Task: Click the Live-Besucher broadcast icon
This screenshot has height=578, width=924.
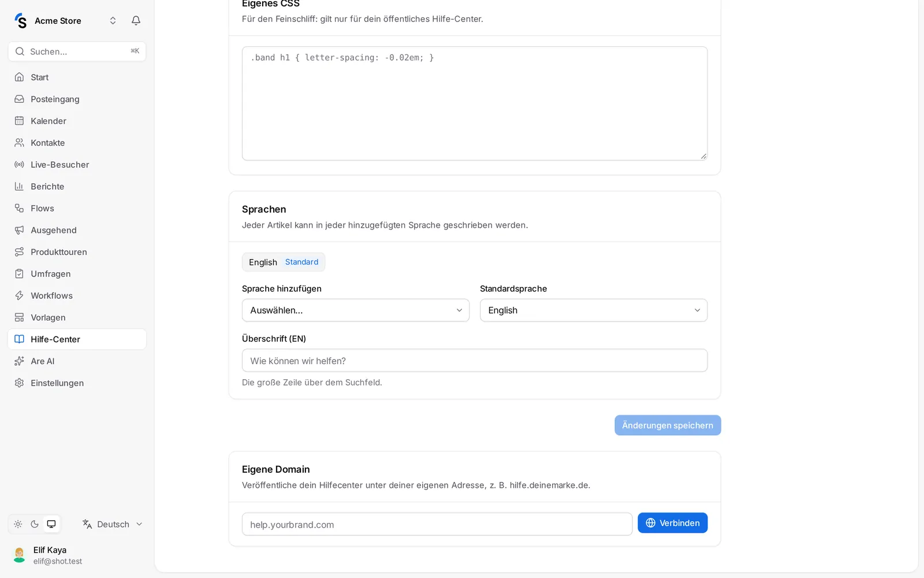Action: (19, 165)
